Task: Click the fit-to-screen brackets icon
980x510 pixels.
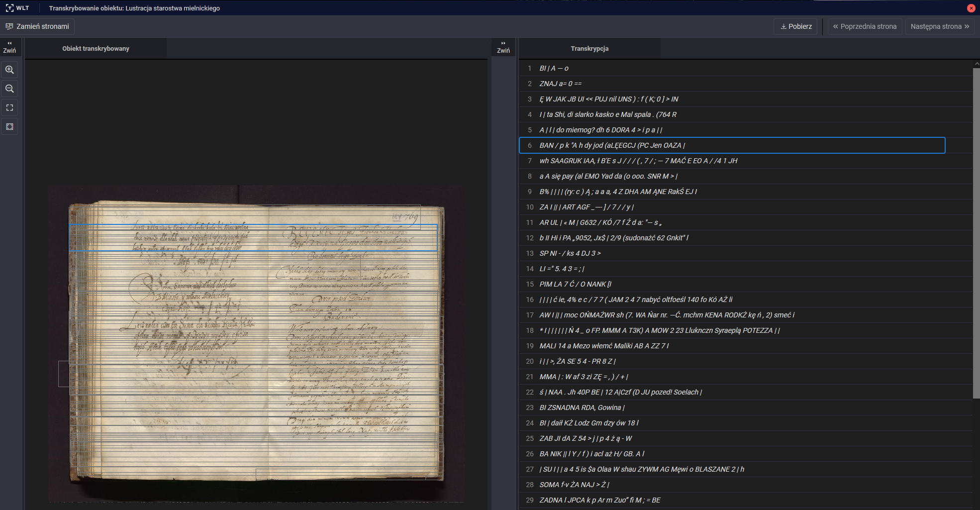Action: [9, 107]
